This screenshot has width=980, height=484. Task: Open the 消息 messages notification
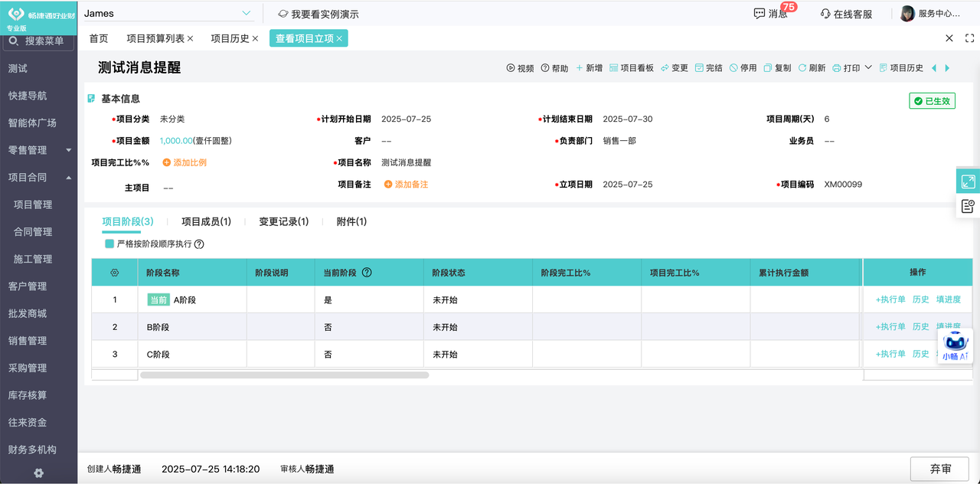771,13
